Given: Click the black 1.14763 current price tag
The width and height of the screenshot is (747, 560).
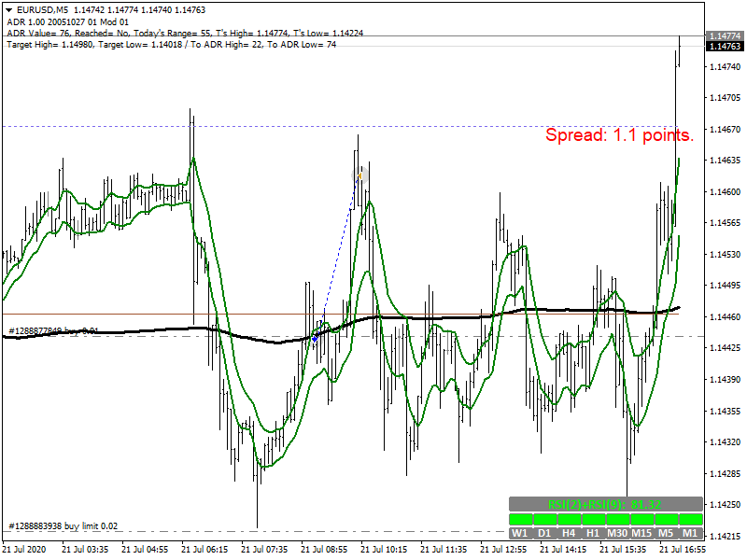Looking at the screenshot, I should tap(725, 46).
